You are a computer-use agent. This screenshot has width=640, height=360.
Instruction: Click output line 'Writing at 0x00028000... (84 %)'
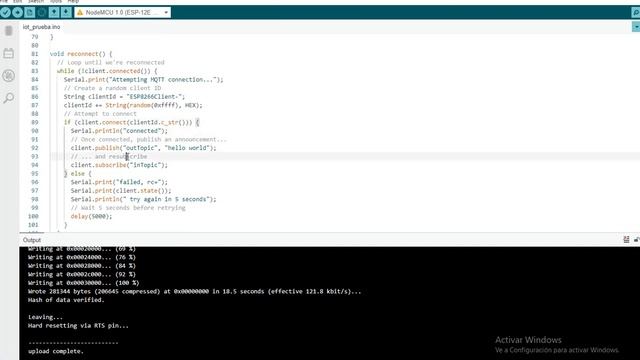(x=82, y=266)
